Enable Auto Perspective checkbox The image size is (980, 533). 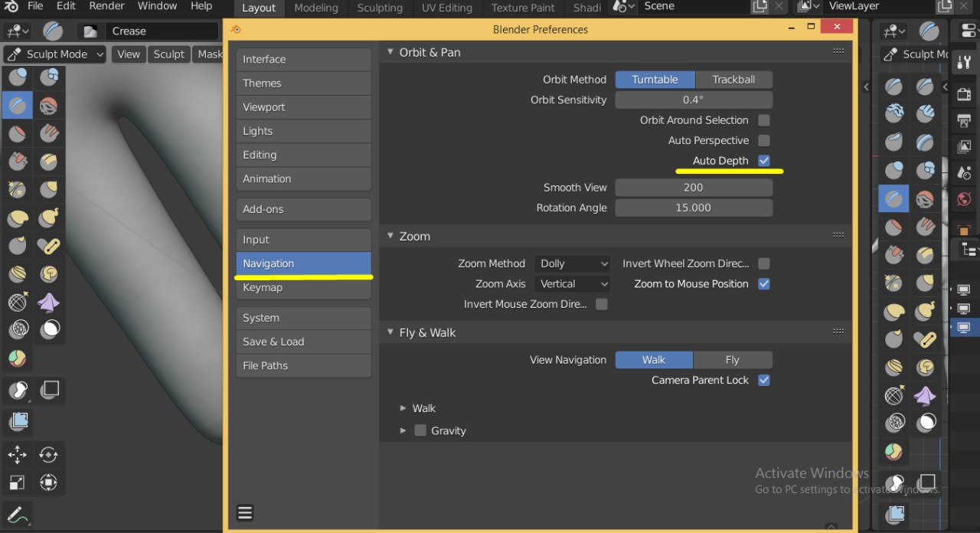click(763, 141)
